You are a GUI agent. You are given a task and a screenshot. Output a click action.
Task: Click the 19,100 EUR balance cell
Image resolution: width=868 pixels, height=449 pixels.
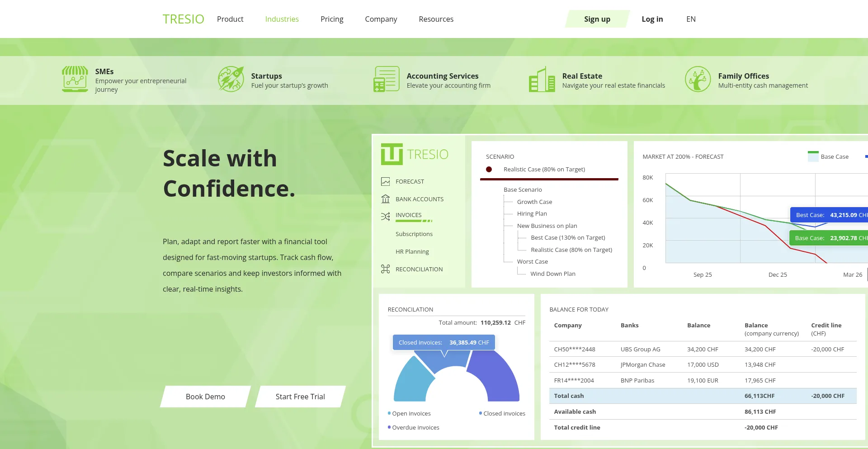click(x=703, y=381)
